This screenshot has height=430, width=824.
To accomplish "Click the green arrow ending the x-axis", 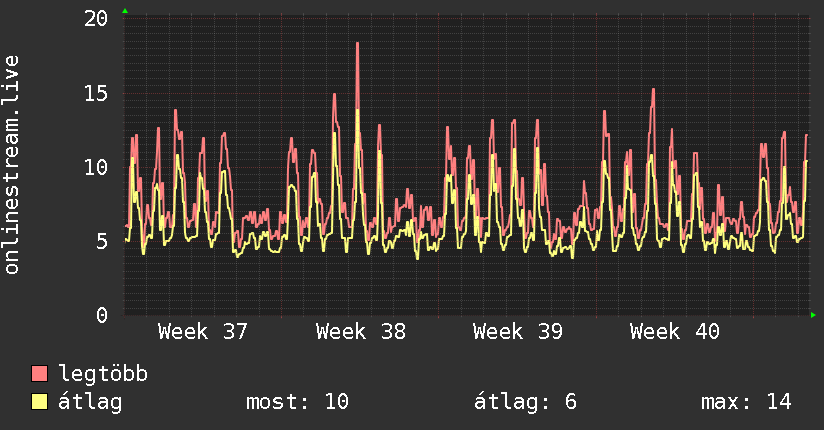I will [x=813, y=315].
